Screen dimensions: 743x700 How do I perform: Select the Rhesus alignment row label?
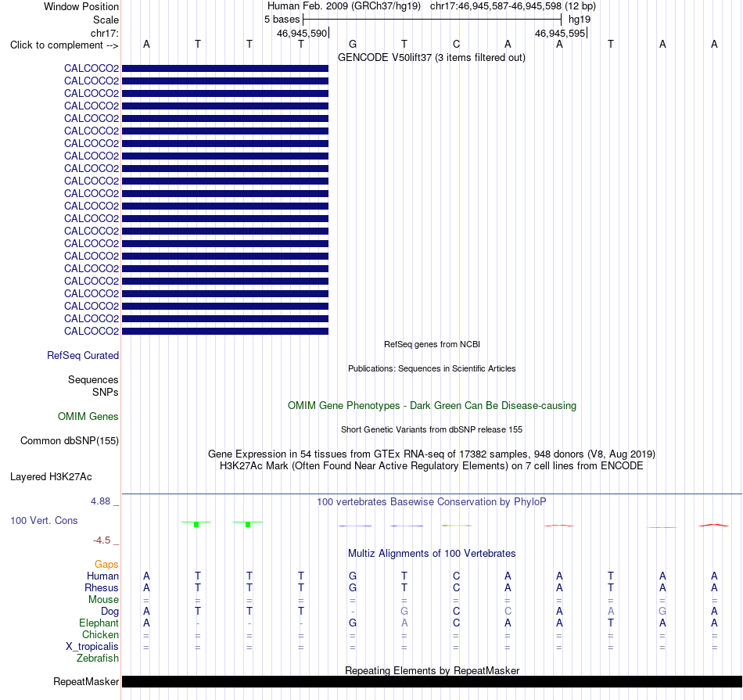coord(102,587)
